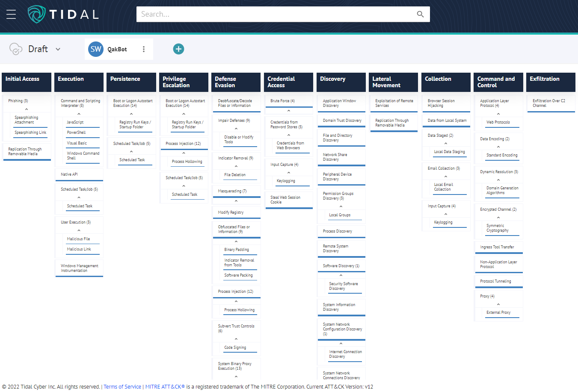The height and width of the screenshot is (392, 578).
Task: Open the Draft dropdown arrow
Action: click(58, 49)
